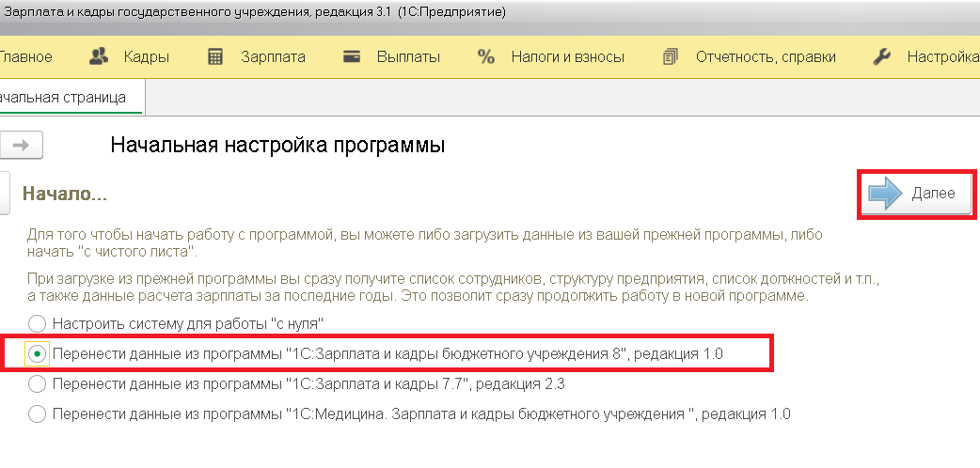Click the Далее button
The image size is (980, 468).
(917, 194)
